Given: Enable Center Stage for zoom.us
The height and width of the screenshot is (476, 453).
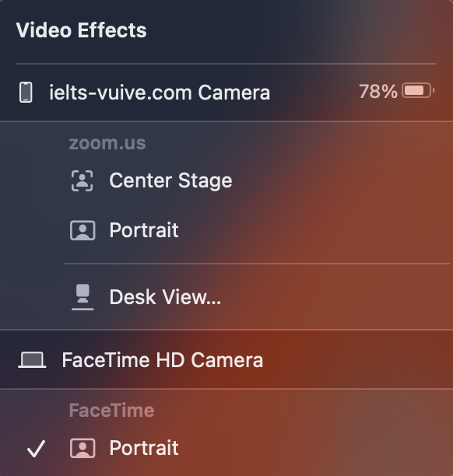Looking at the screenshot, I should coord(226,181).
